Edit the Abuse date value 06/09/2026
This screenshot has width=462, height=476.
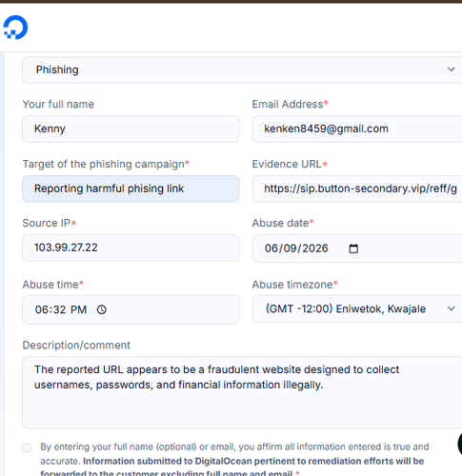[296, 248]
